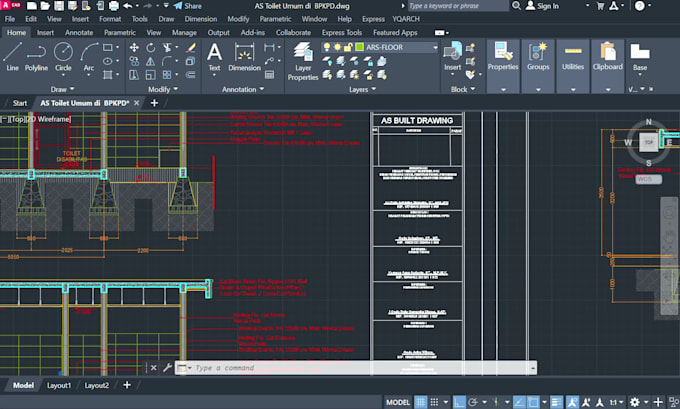680x409 pixels.
Task: Toggle snap mode dots icon
Action: (x=434, y=402)
